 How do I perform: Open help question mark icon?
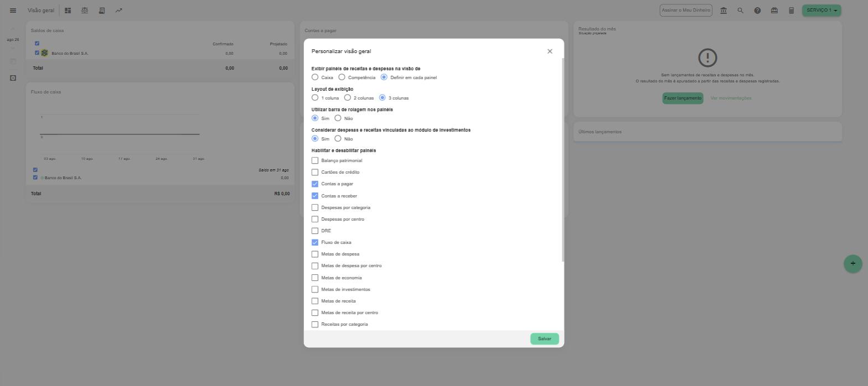[757, 11]
